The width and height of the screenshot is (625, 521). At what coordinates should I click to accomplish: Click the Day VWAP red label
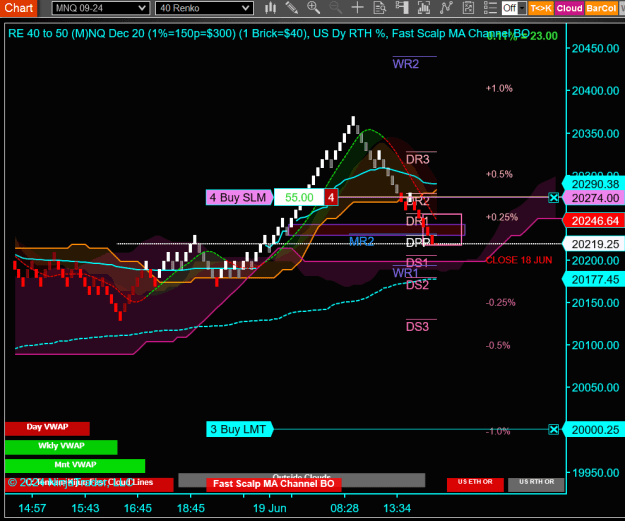47,429
